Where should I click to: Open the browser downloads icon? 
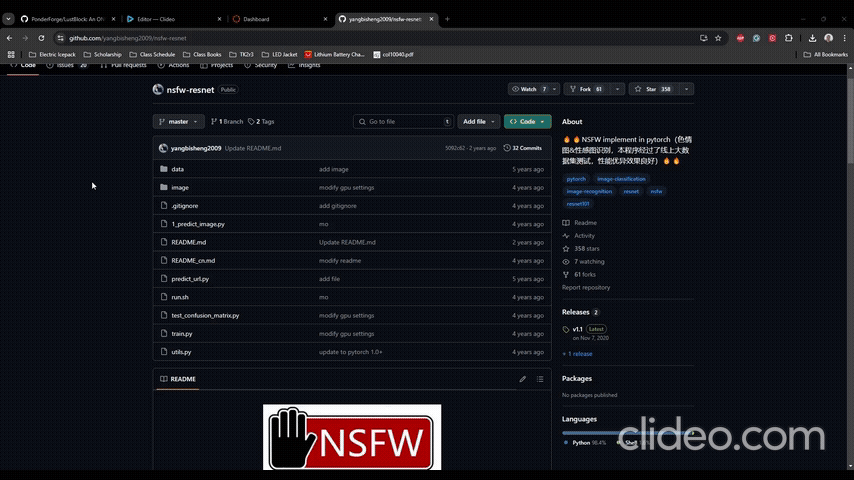pyautogui.click(x=812, y=38)
